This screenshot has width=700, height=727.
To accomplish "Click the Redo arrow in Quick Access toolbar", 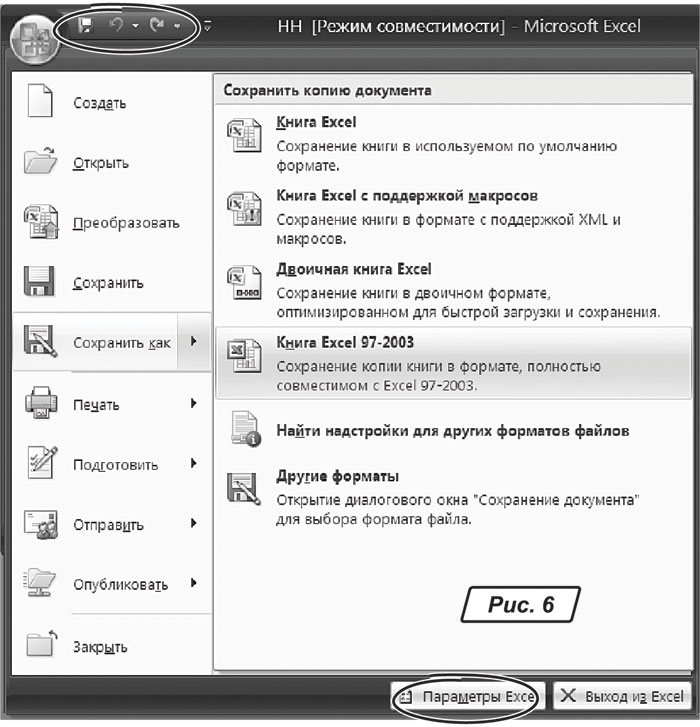I will point(157,25).
